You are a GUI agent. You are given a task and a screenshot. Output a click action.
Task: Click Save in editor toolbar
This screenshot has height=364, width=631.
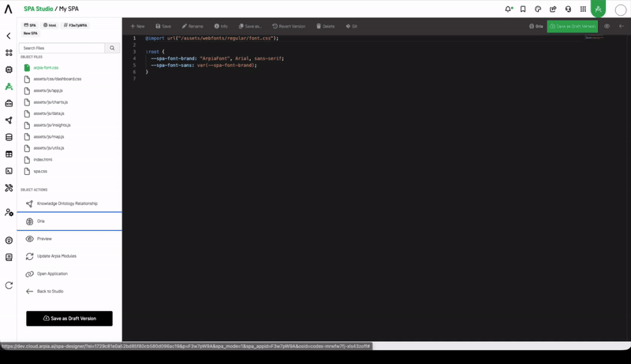click(163, 26)
